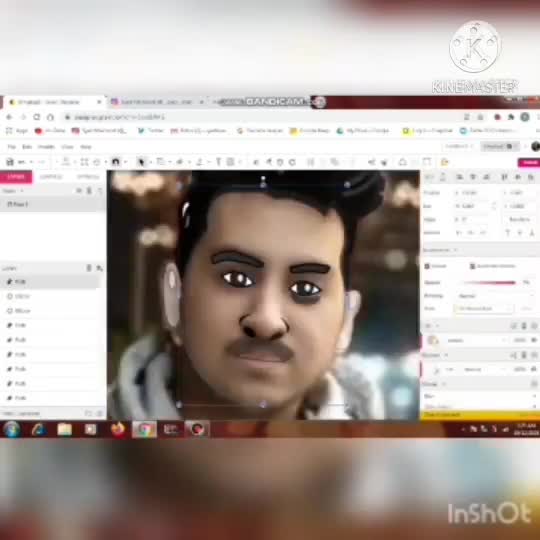Click the pink button at the top right

pos(530,162)
